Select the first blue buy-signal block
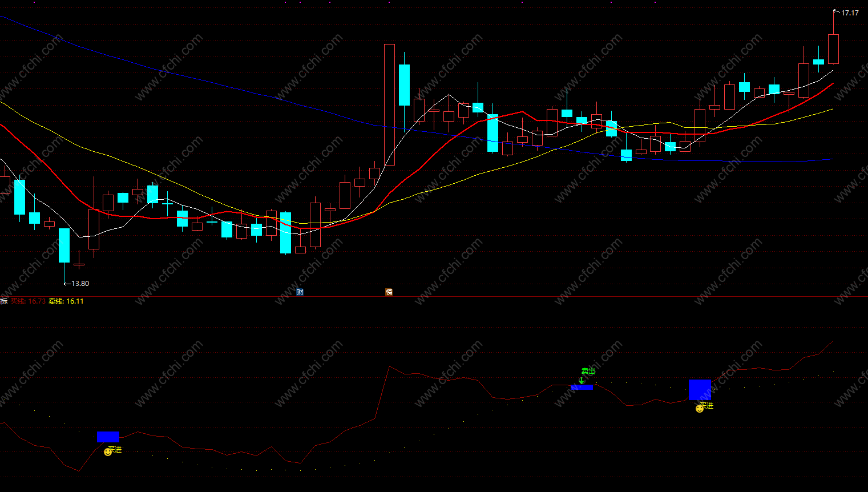This screenshot has width=868, height=492. [x=108, y=437]
